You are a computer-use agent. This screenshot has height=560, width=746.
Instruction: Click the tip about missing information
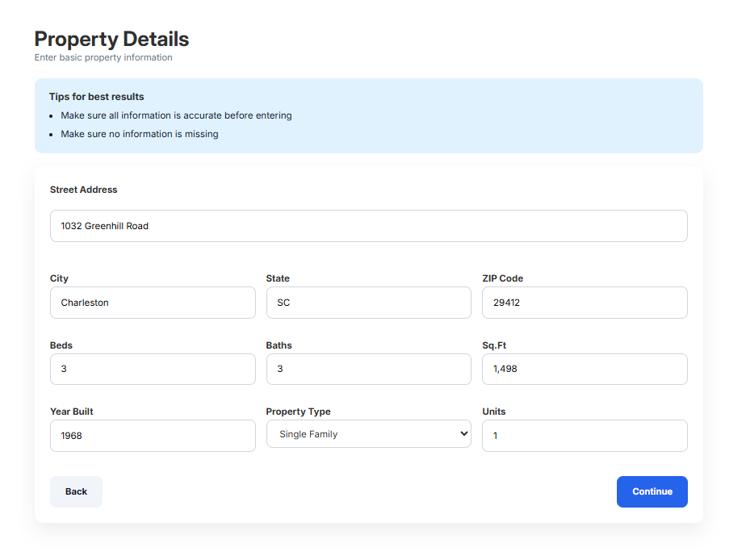[x=140, y=134]
